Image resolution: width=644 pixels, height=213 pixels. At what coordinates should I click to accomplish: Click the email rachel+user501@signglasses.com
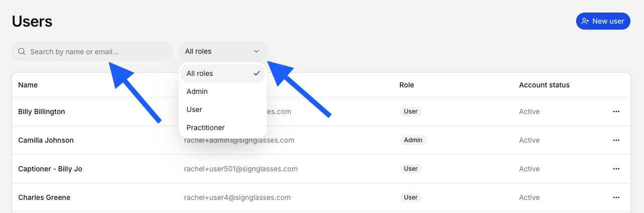point(241,169)
